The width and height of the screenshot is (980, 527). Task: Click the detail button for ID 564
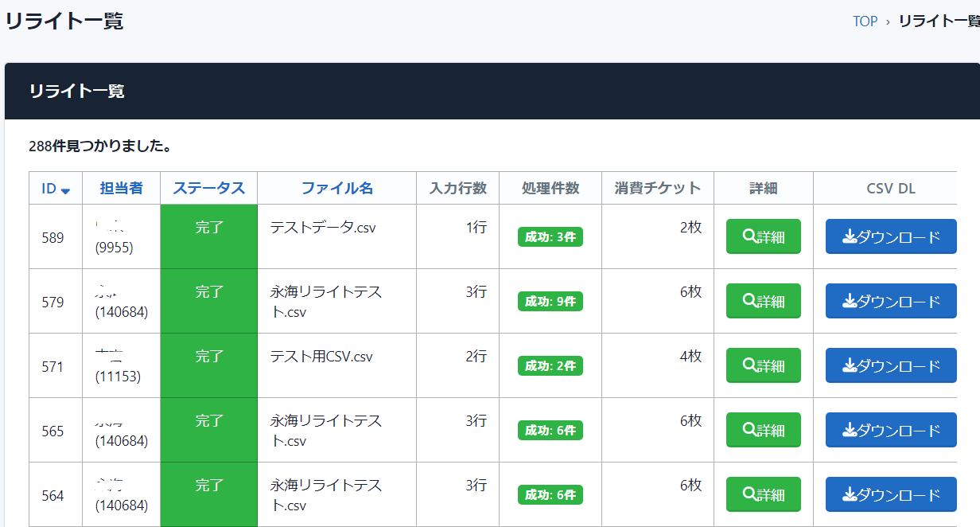pos(763,494)
